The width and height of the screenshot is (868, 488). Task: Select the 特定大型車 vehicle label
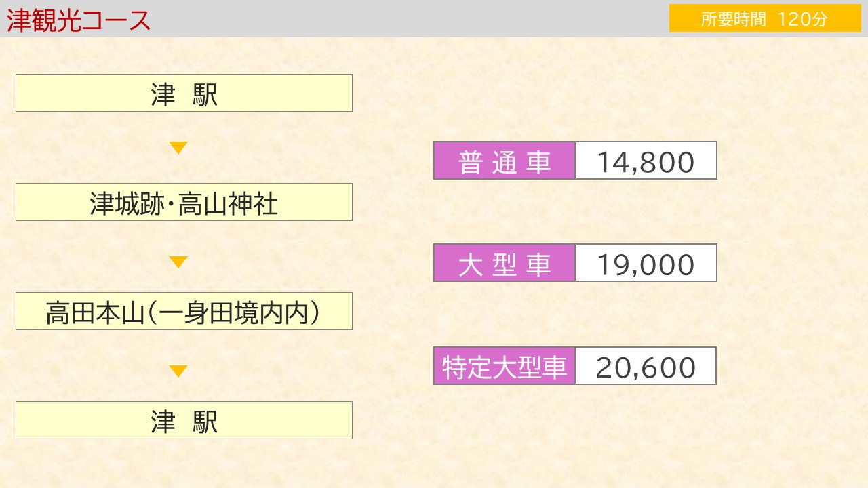(x=505, y=366)
